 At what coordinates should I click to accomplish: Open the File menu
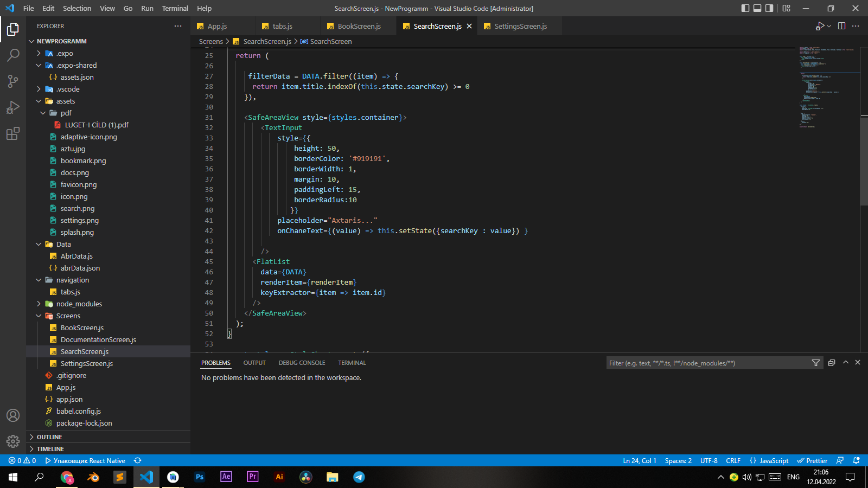[29, 8]
